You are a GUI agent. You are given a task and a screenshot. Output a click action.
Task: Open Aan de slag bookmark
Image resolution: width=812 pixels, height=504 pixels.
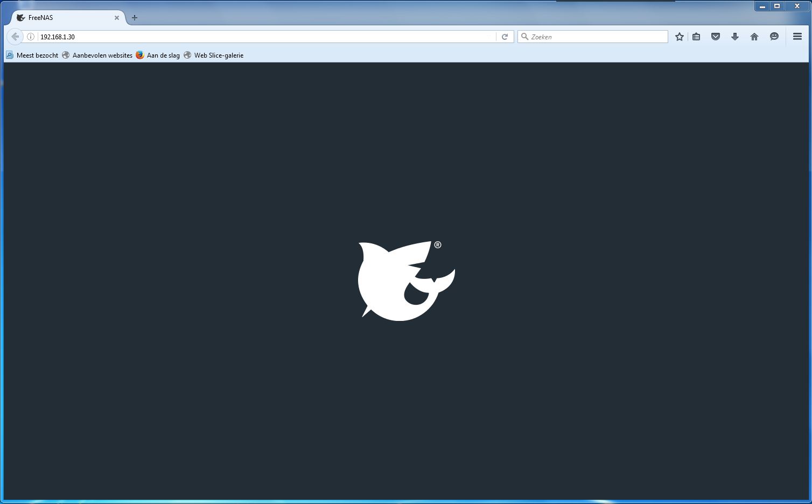click(158, 55)
